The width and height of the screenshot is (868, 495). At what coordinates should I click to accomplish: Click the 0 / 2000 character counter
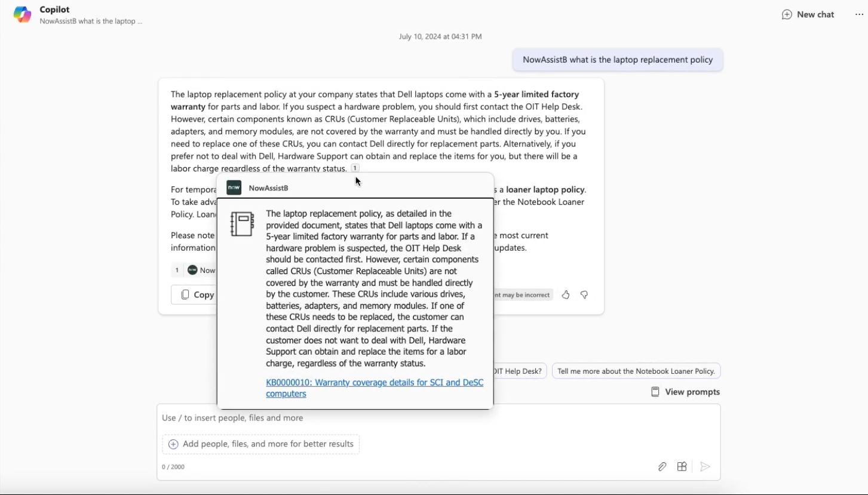click(173, 467)
